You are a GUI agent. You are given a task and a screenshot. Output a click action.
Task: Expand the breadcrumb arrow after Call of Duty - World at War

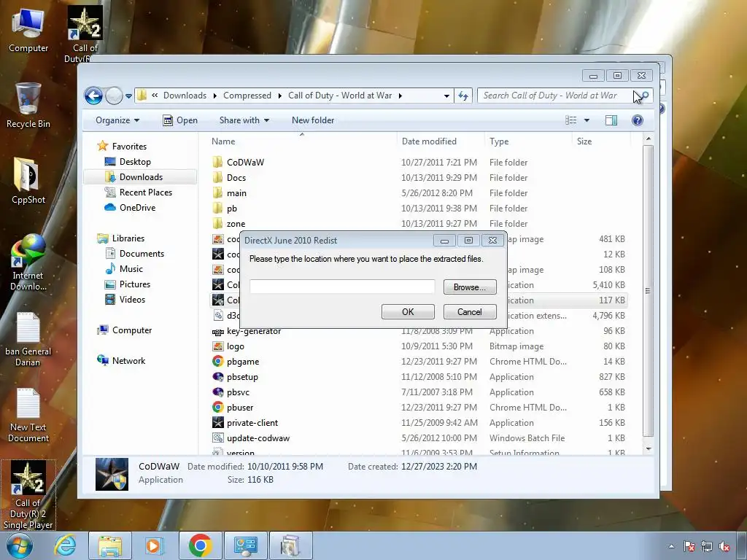[x=400, y=96]
